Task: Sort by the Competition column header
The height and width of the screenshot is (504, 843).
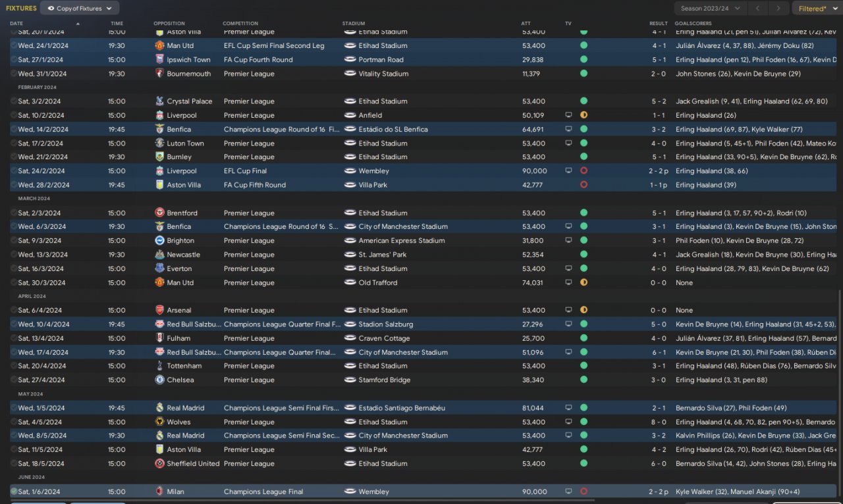Action: point(240,24)
